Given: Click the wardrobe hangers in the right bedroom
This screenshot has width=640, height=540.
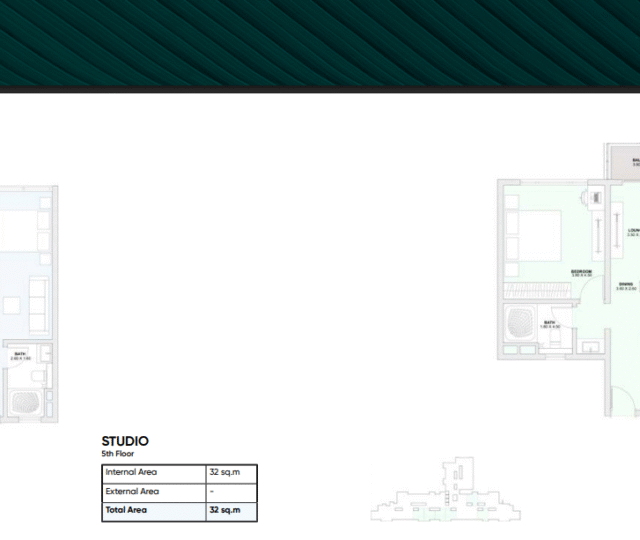Looking at the screenshot, I should [x=539, y=292].
